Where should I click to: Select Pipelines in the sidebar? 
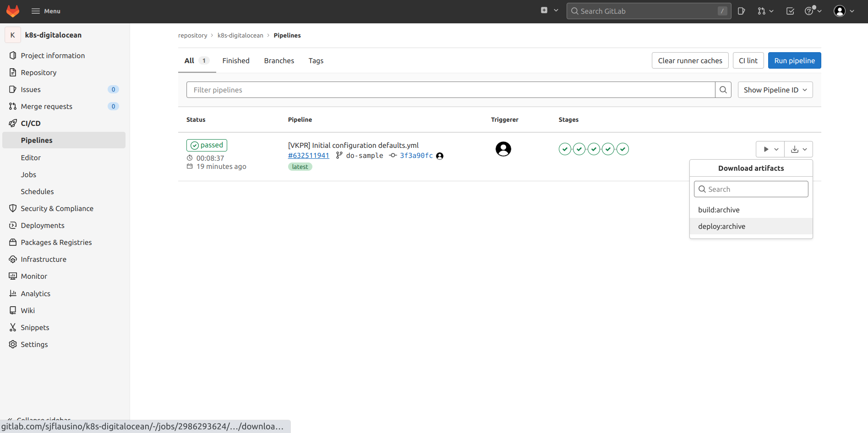coord(64,140)
